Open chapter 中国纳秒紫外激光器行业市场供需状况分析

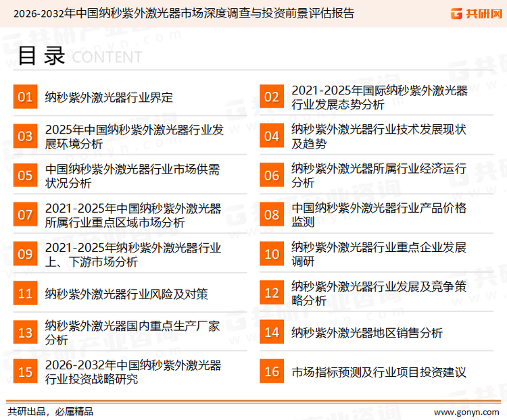click(x=132, y=176)
